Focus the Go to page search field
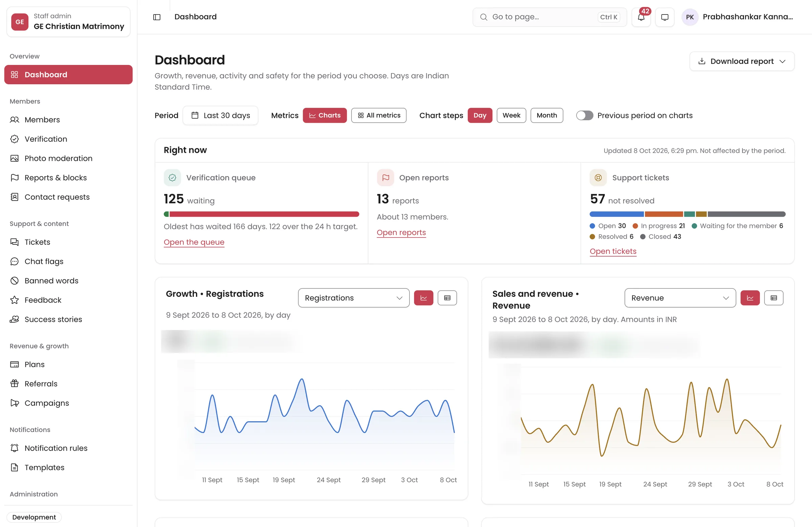This screenshot has width=812, height=527. (550, 17)
